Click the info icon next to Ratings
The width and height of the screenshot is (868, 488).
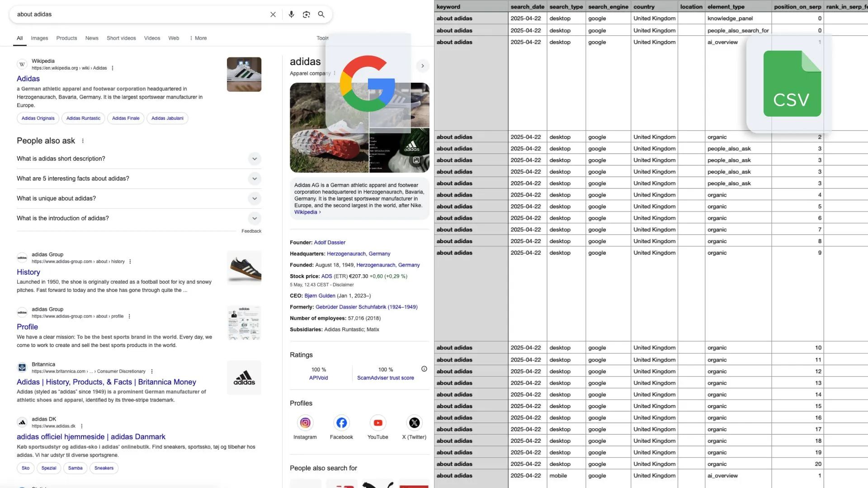pyautogui.click(x=424, y=369)
